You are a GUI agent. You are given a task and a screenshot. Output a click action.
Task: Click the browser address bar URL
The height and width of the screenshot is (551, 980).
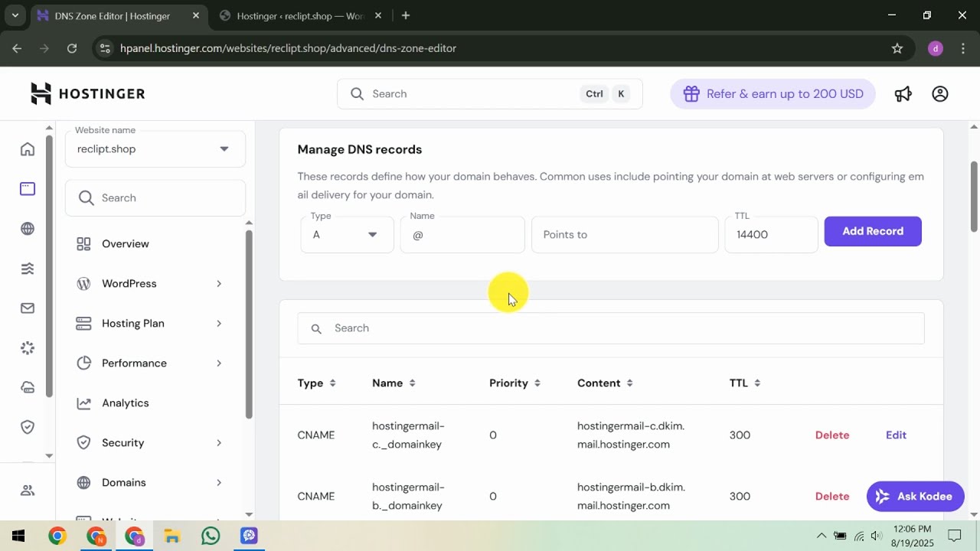tap(288, 48)
